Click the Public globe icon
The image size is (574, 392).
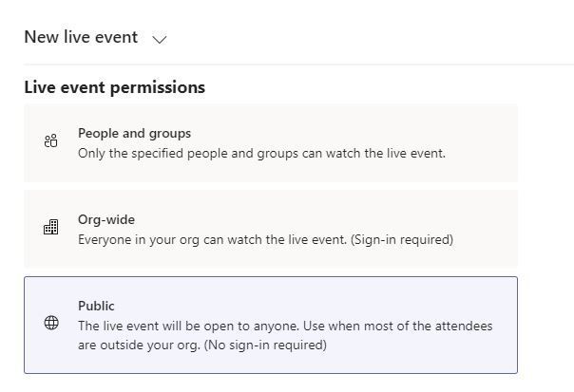[x=51, y=323]
